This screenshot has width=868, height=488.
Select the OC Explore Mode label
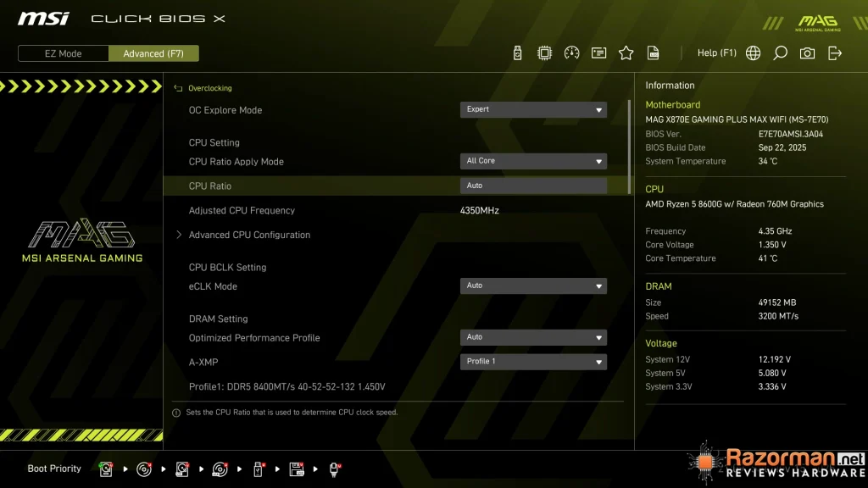pyautogui.click(x=225, y=110)
